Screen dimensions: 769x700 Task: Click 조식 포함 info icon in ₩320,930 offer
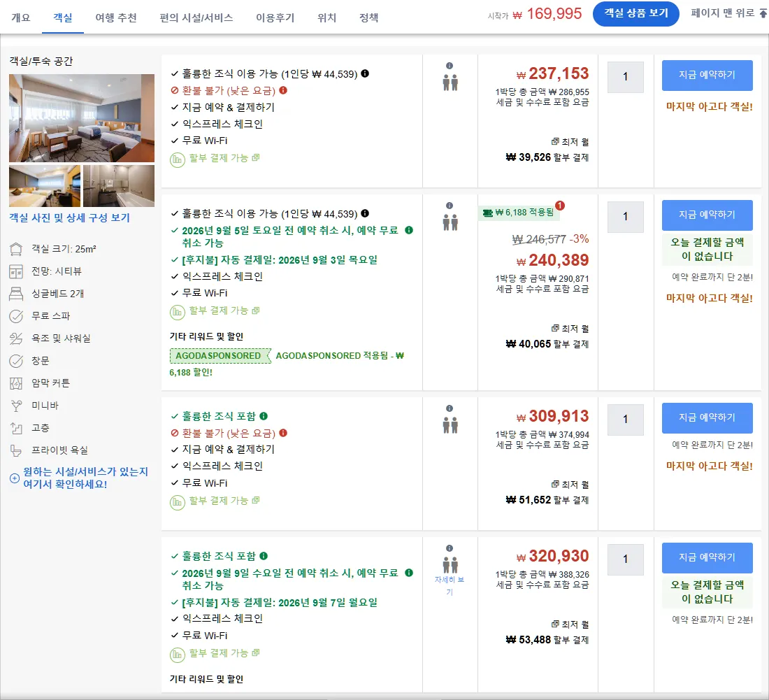pos(264,556)
